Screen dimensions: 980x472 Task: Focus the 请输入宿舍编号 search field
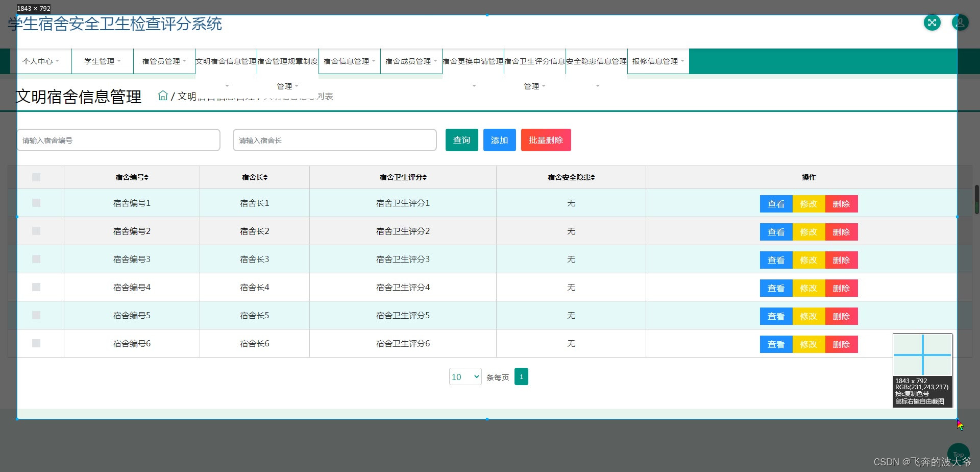pos(118,140)
